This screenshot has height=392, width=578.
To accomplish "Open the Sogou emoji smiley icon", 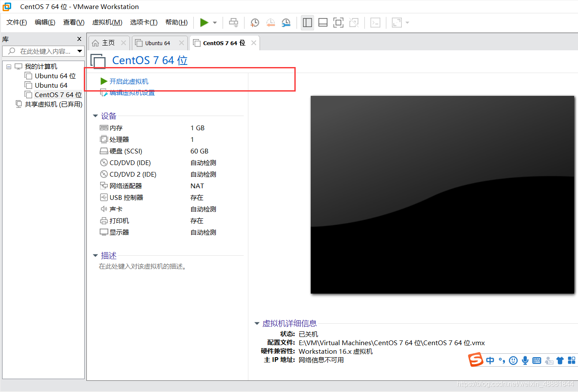I will (513, 361).
